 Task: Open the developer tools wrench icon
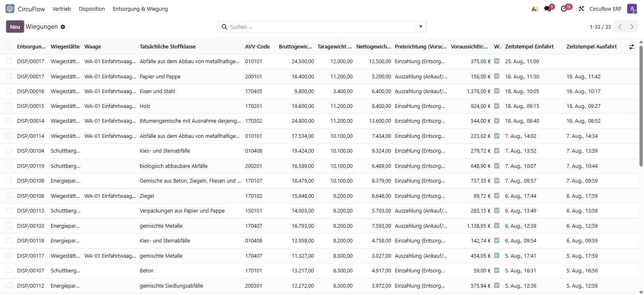[x=581, y=9]
